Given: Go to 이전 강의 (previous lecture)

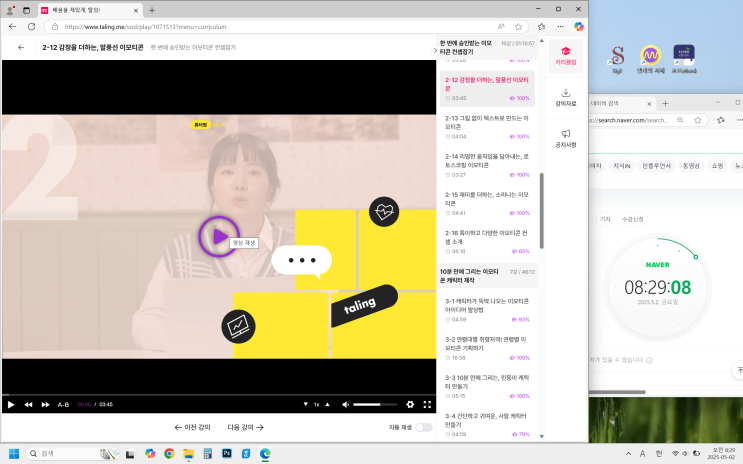Looking at the screenshot, I should (192, 427).
